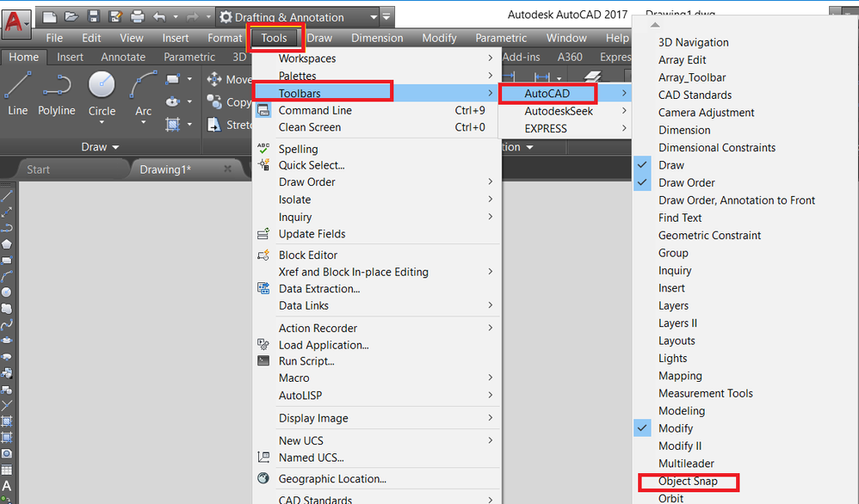Close the Drawing1 document tab
Screen dimensions: 859x504
point(228,169)
